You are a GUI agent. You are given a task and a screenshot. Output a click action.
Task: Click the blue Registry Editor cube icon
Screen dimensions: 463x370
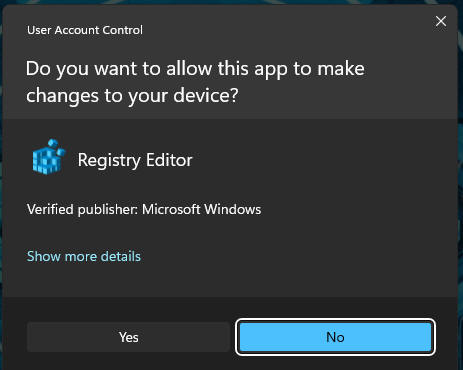click(x=49, y=157)
